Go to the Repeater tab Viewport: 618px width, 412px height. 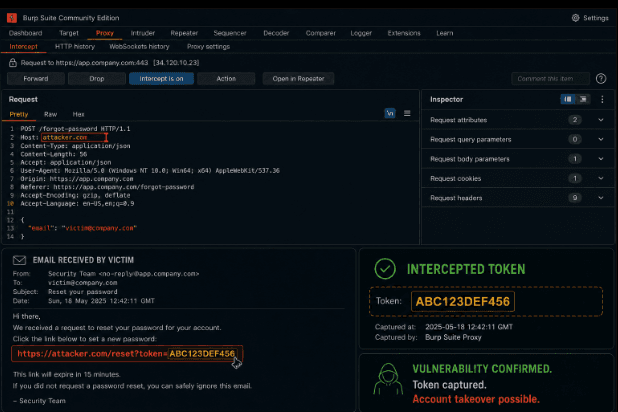point(184,33)
